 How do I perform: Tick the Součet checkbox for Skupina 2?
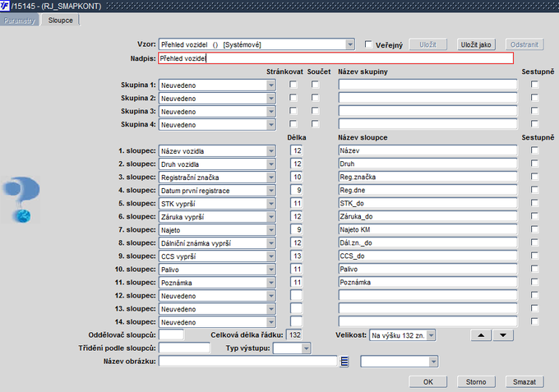[316, 98]
